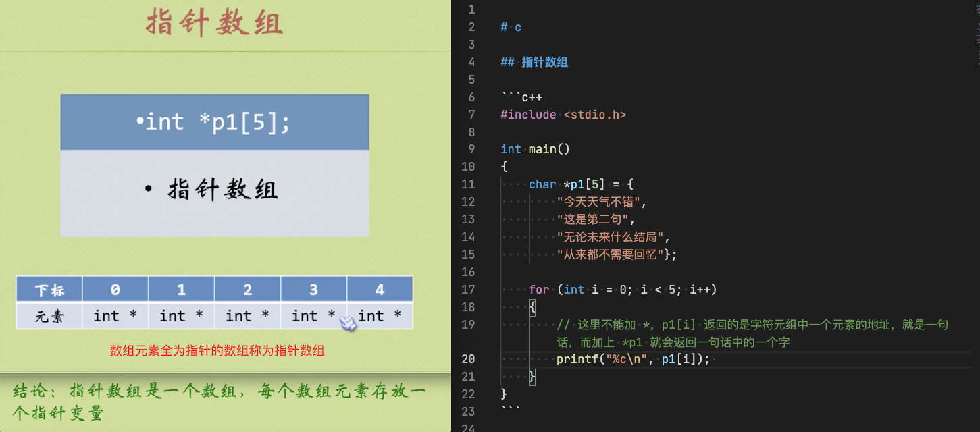Click line number 20 in the editor gutter
Image resolution: width=980 pixels, height=432 pixels.
[x=468, y=359]
